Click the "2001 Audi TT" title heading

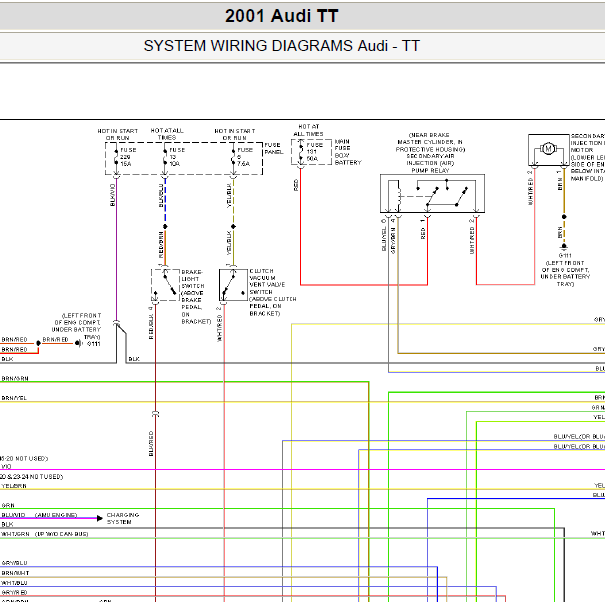click(282, 16)
